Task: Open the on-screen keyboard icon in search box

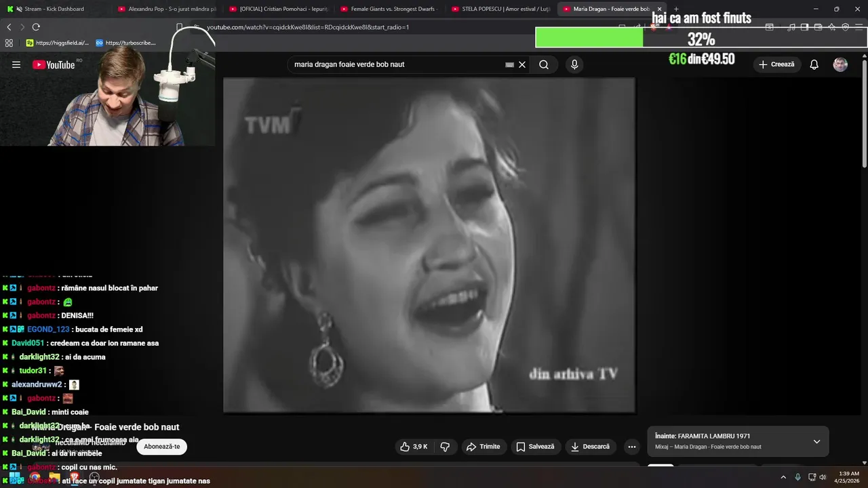Action: pyautogui.click(x=509, y=64)
